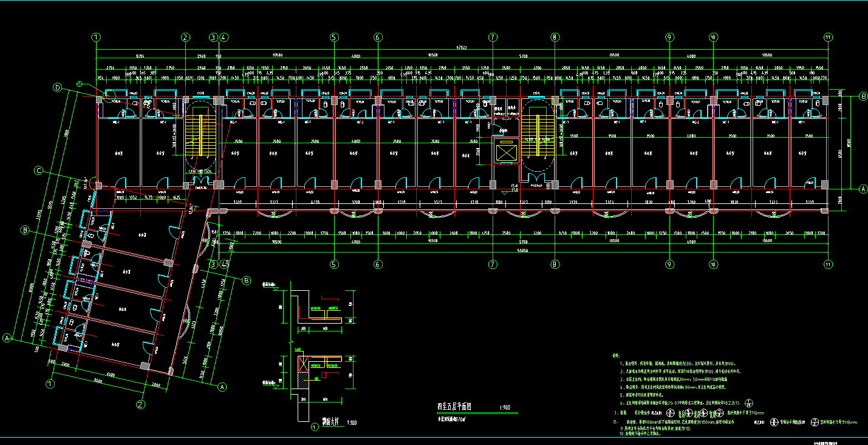Select axis bubble 5 in the bottom row

[x=333, y=265]
